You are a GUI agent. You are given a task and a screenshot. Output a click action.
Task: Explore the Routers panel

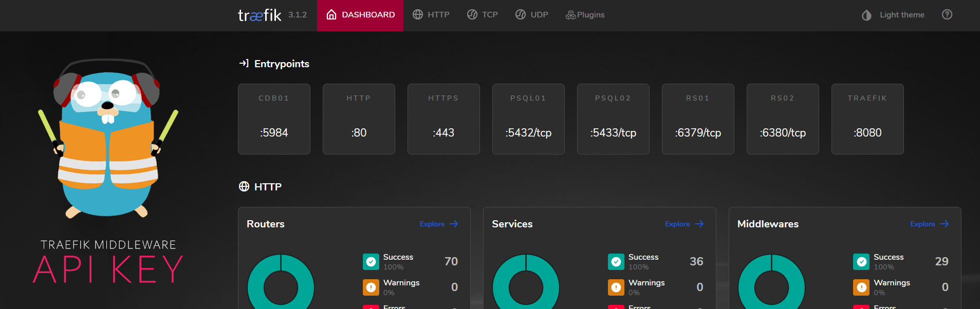click(x=439, y=224)
